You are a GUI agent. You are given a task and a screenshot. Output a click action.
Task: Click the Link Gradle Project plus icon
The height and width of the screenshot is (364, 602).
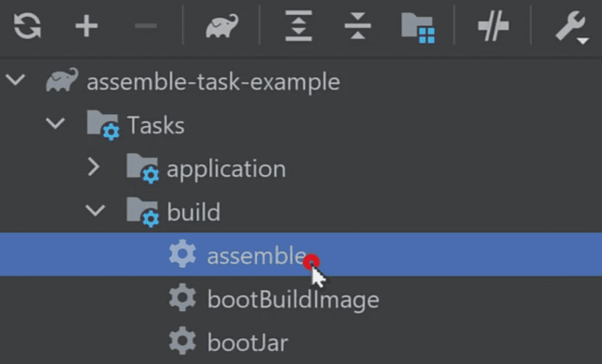(x=86, y=27)
